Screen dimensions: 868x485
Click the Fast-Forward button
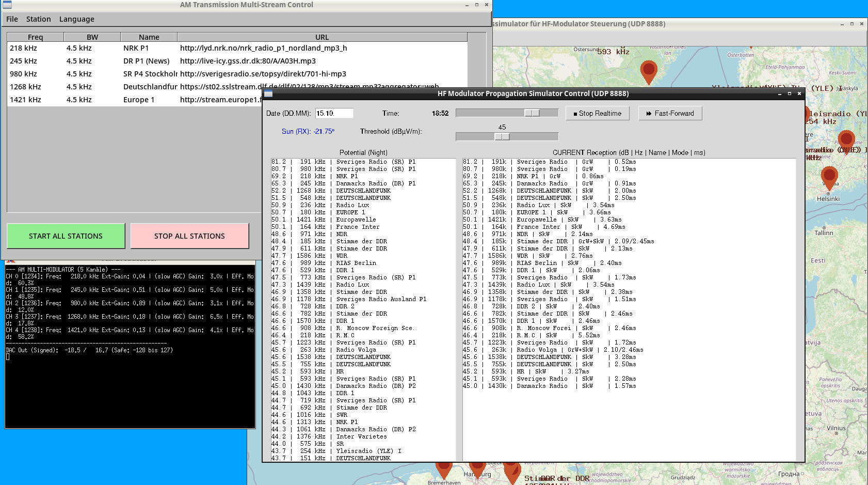(670, 113)
